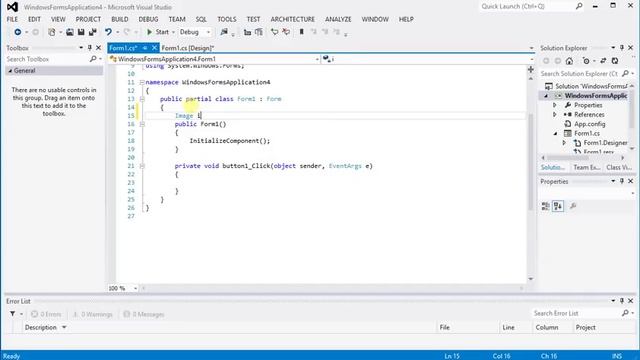Collapse the General toolbox group
This screenshot has width=640, height=360.
click(x=10, y=71)
